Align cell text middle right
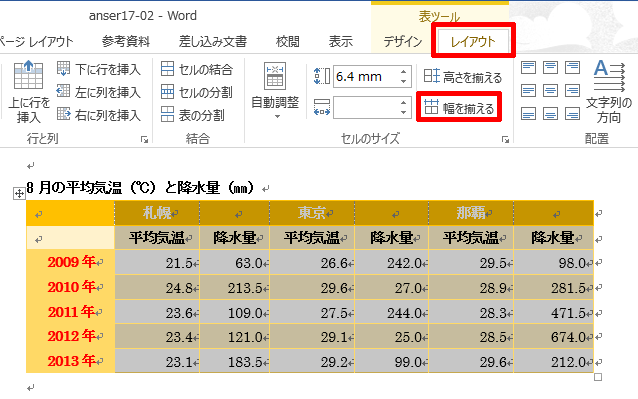Viewport: 638px width, 399px height. 572,90
